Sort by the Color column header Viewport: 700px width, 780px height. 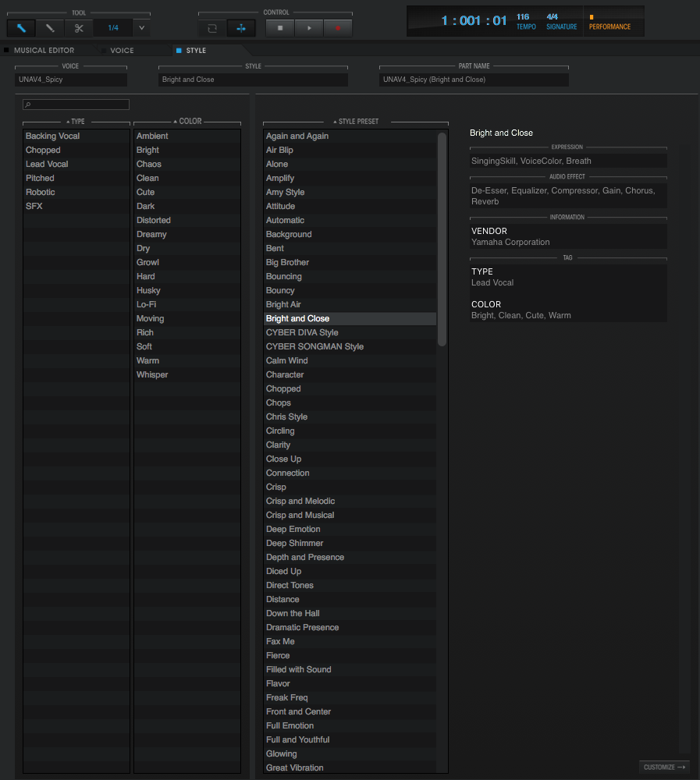pyautogui.click(x=188, y=122)
